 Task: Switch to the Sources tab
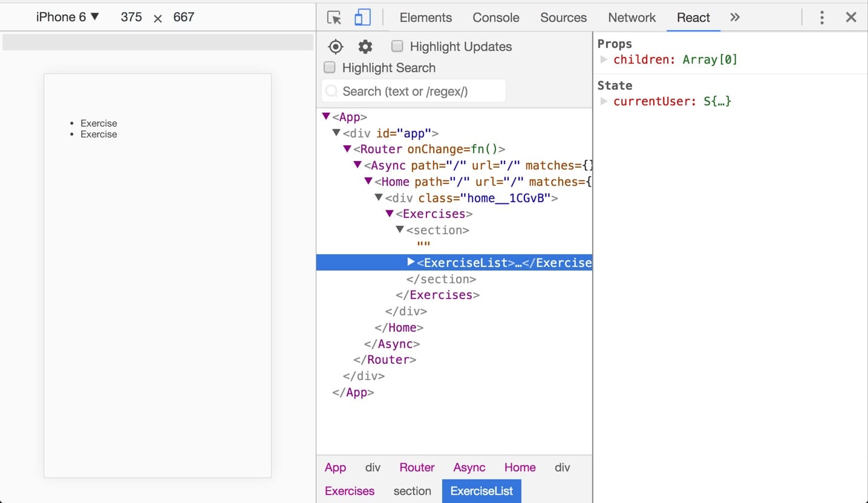[x=564, y=18]
